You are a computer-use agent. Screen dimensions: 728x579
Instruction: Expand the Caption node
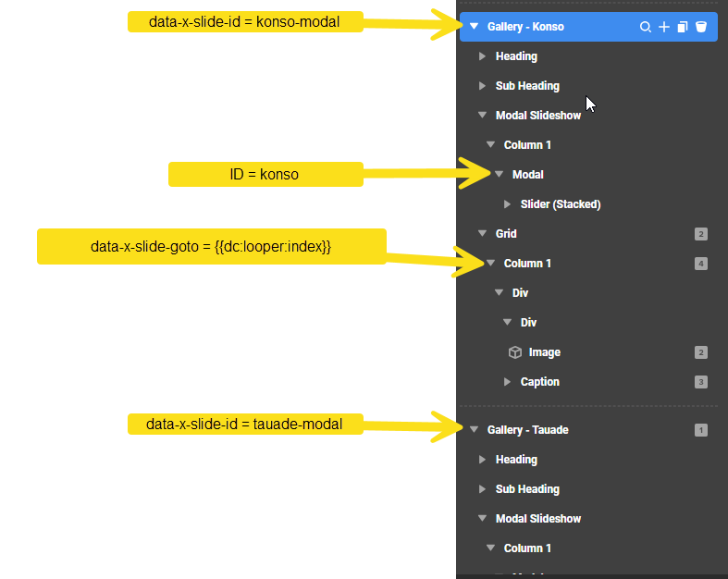[x=507, y=382]
